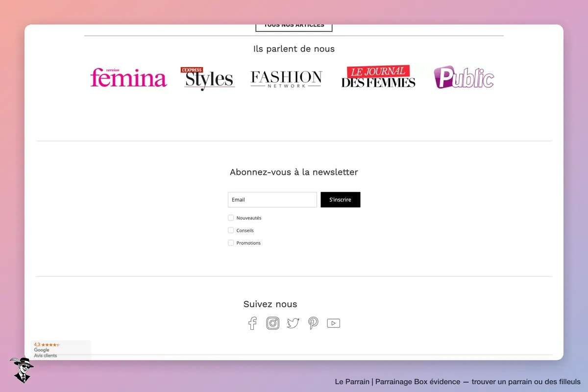588x392 pixels.
Task: Open the YouTube play icon
Action: [334, 323]
